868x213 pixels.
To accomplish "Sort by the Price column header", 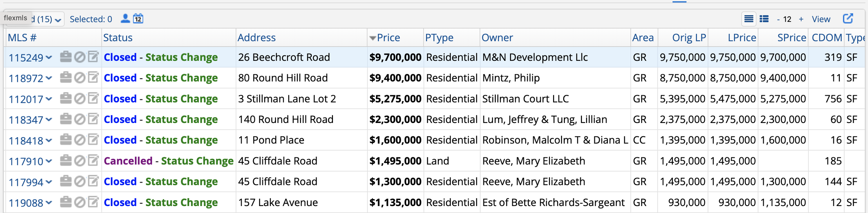I will [x=388, y=38].
